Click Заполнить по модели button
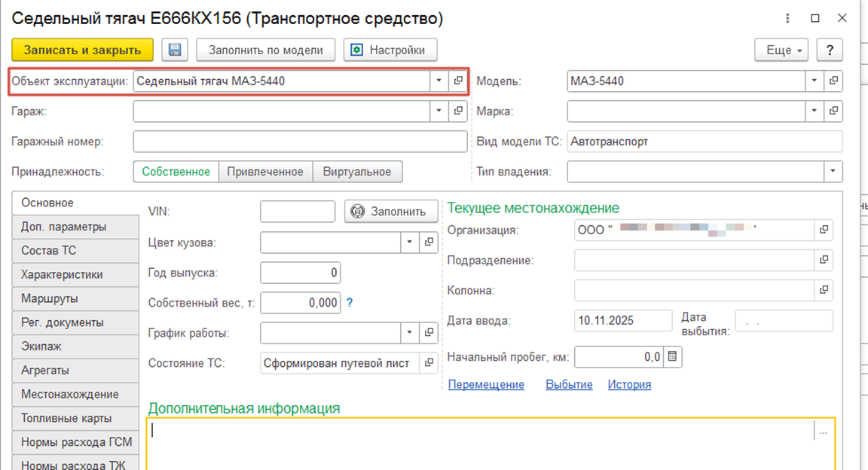 266,50
